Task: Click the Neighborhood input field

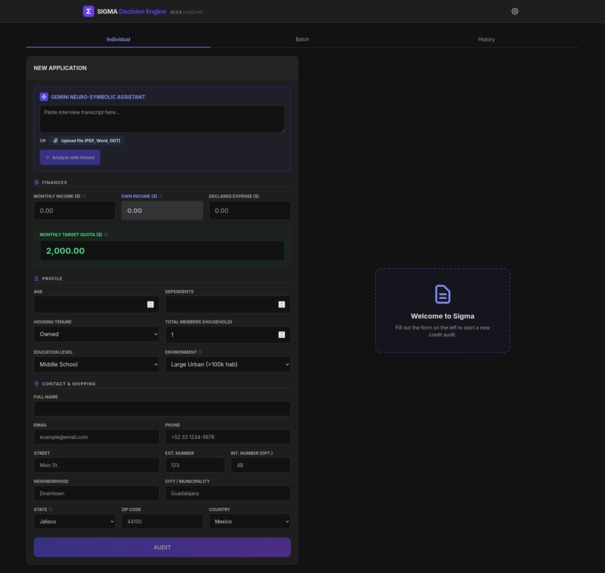Action: tap(96, 493)
